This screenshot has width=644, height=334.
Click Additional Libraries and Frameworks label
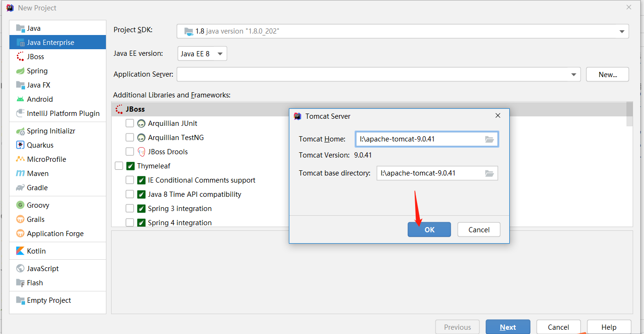click(x=172, y=95)
